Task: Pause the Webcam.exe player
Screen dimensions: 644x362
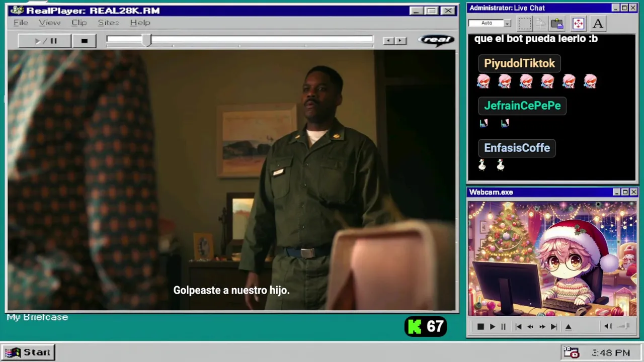Action: point(503,327)
